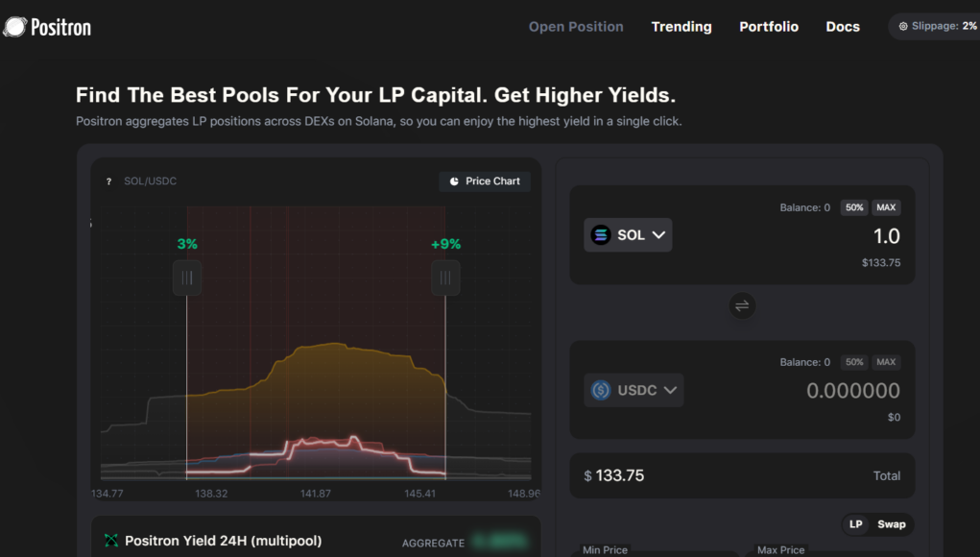This screenshot has width=980, height=557.
Task: Click the USDC token icon
Action: (601, 390)
